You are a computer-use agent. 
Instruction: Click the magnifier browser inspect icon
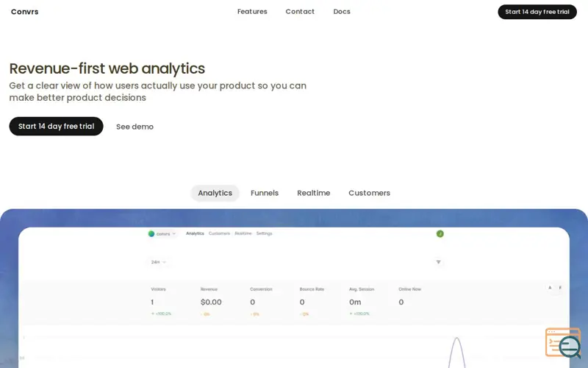click(563, 343)
